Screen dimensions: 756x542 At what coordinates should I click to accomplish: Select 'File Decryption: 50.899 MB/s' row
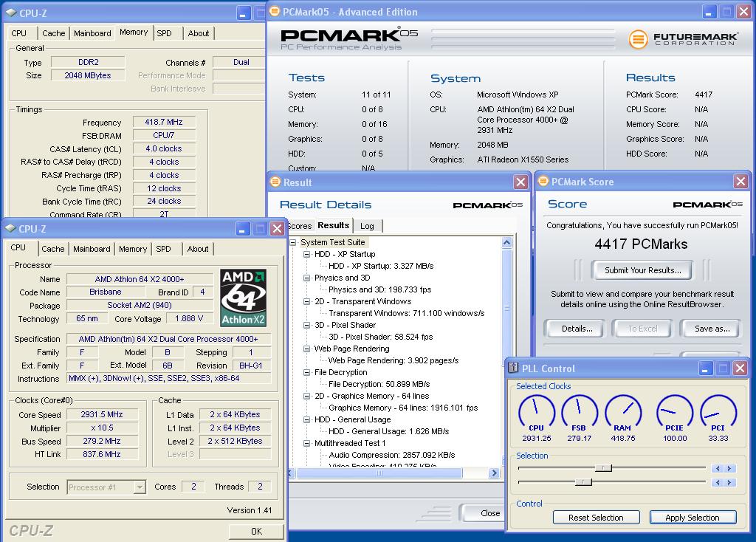(379, 384)
